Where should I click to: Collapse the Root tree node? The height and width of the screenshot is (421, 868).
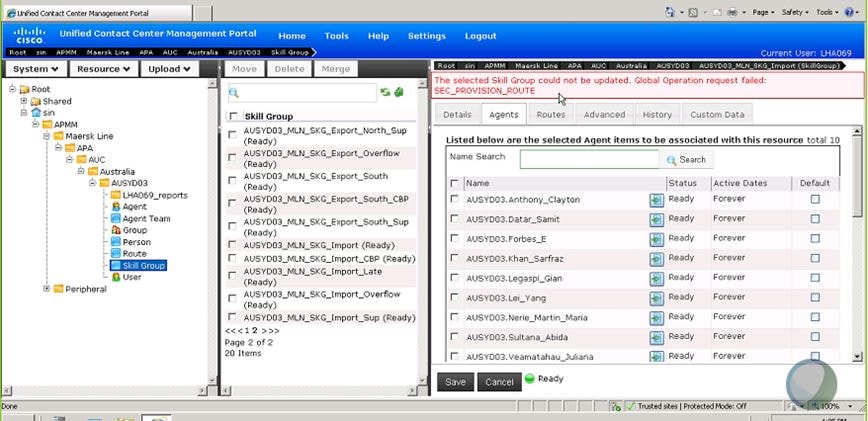pyautogui.click(x=12, y=89)
